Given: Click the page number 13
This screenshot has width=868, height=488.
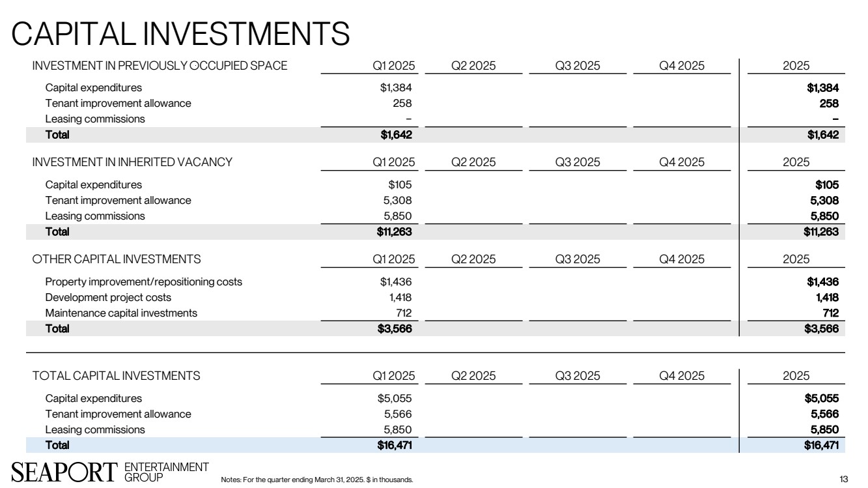Looking at the screenshot, I should coord(844,480).
